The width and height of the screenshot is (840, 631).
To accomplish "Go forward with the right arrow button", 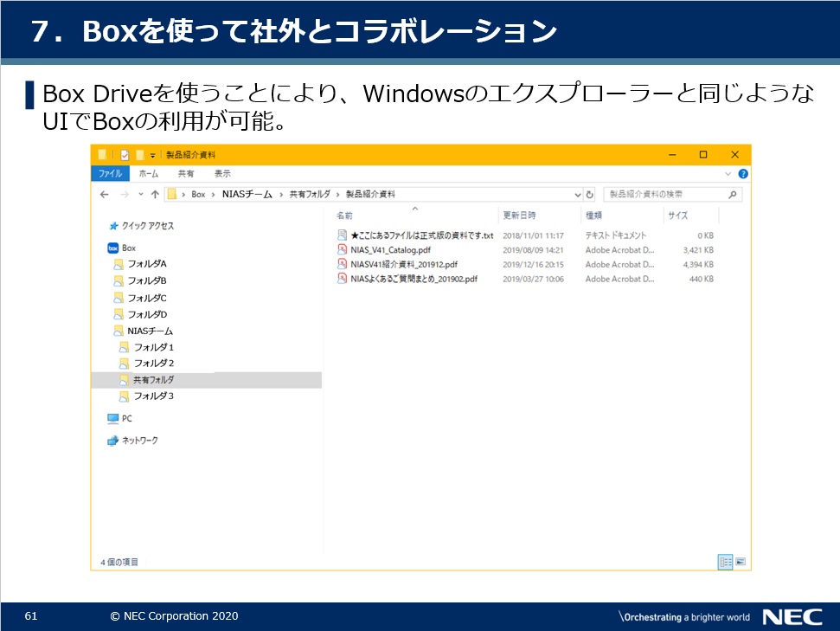I will coord(125,194).
